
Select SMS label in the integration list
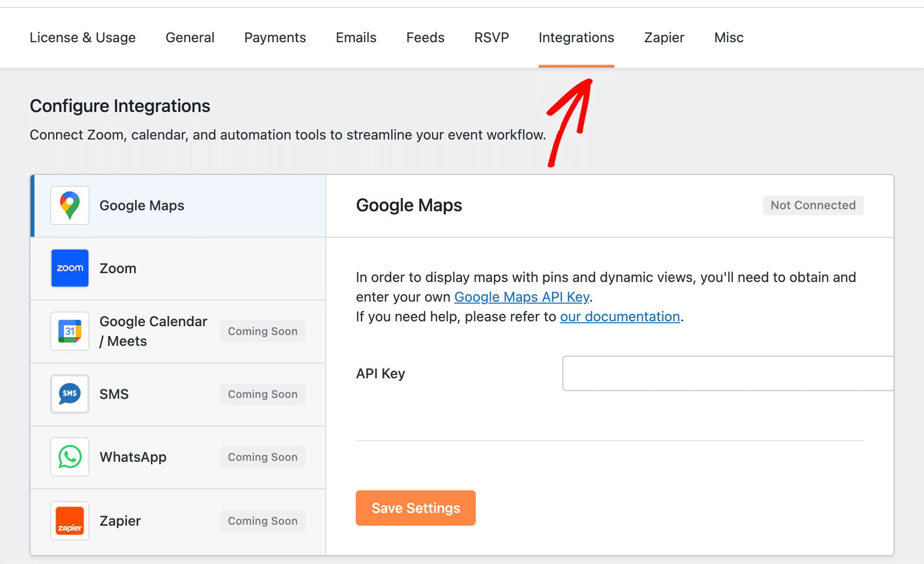click(x=114, y=394)
